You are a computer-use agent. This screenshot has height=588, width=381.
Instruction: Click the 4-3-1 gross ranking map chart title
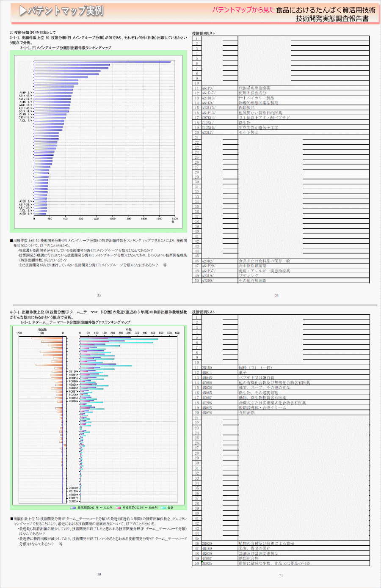click(75, 322)
